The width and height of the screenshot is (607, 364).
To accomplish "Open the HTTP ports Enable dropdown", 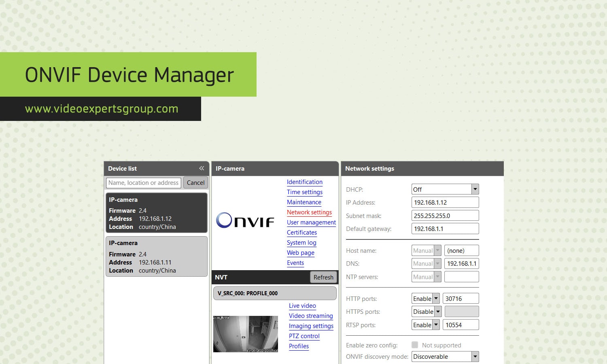I will [x=426, y=298].
